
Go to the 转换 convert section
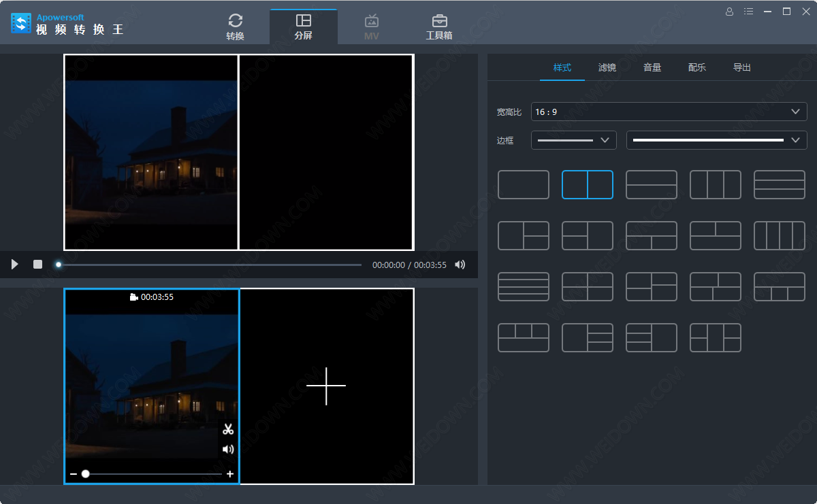[236, 27]
